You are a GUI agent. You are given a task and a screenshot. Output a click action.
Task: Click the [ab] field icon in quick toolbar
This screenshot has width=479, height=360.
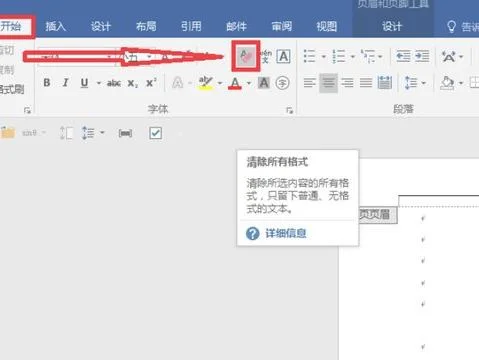coord(125,133)
